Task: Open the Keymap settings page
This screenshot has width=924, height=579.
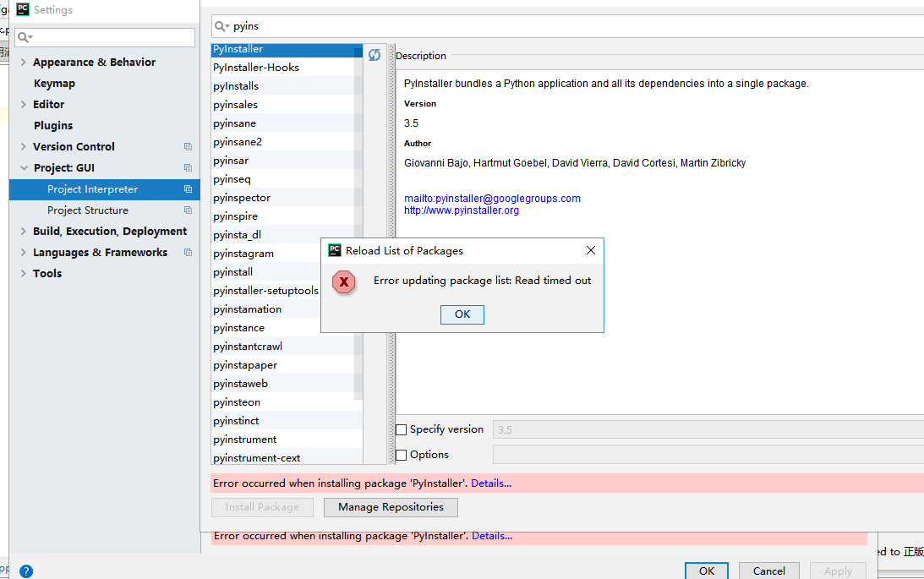Action: (x=54, y=83)
